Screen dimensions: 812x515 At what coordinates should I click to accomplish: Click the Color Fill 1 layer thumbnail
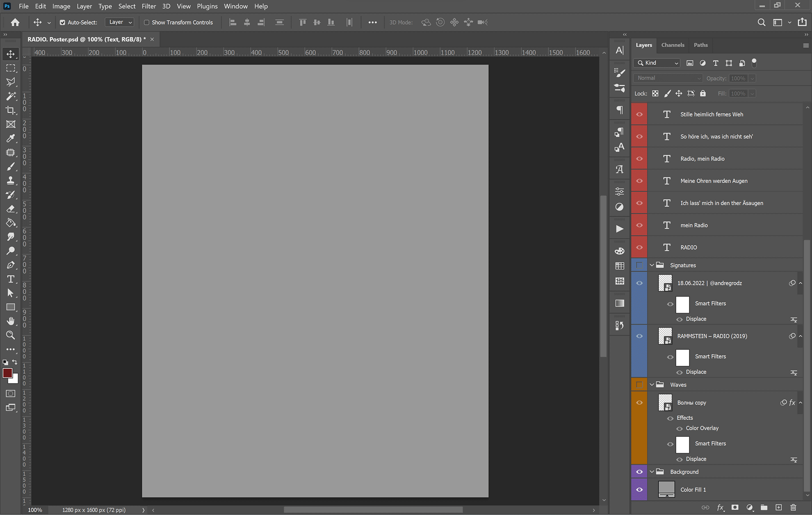coord(666,489)
